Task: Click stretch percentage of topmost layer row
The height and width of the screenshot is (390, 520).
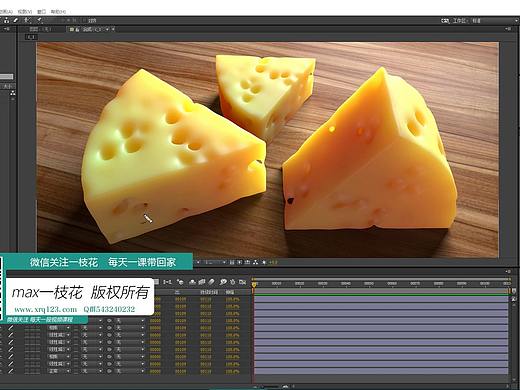Action: click(232, 299)
